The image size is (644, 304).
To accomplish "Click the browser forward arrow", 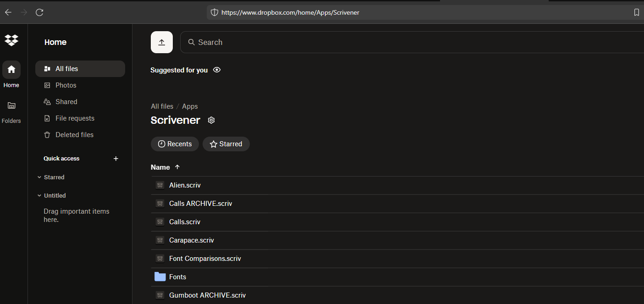I will click(x=24, y=12).
